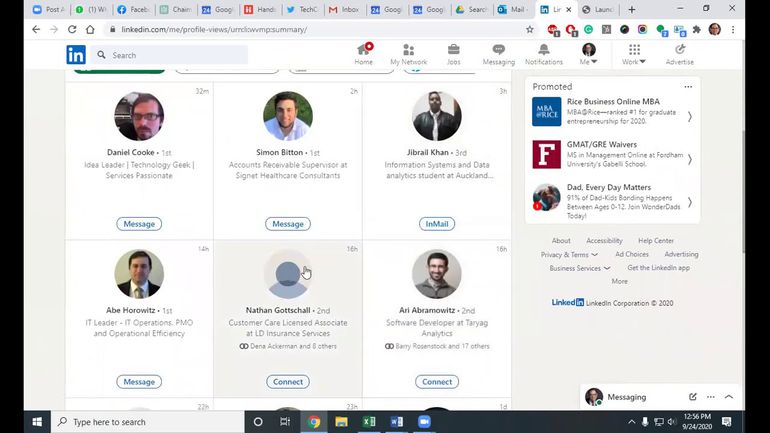Compose new message in Messaging bar
This screenshot has width=770, height=433.
[x=692, y=397]
